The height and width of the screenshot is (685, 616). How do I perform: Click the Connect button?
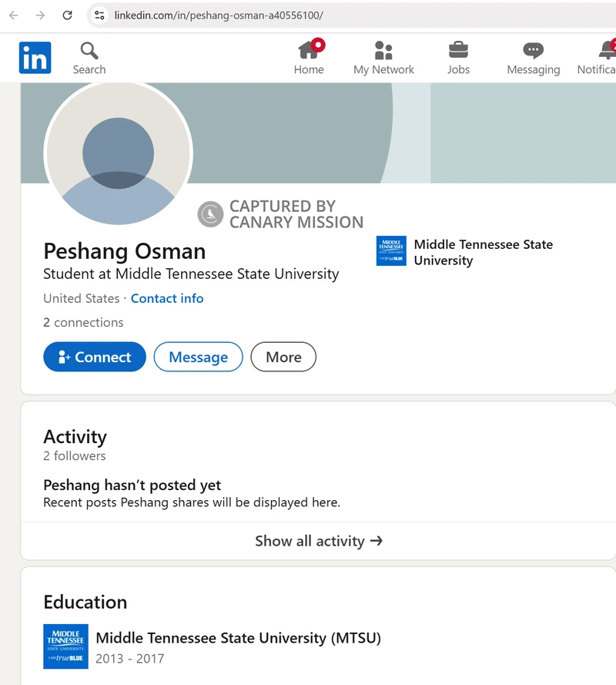[94, 357]
